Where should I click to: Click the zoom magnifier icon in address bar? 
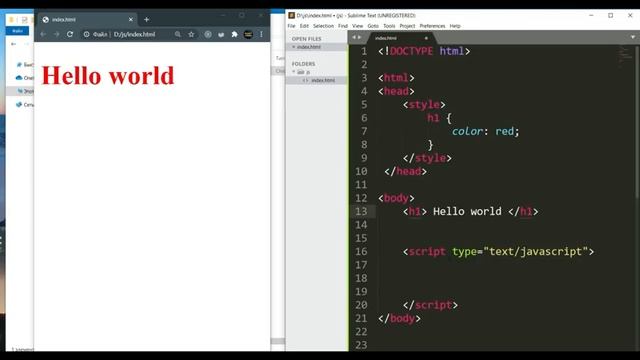pos(178,34)
